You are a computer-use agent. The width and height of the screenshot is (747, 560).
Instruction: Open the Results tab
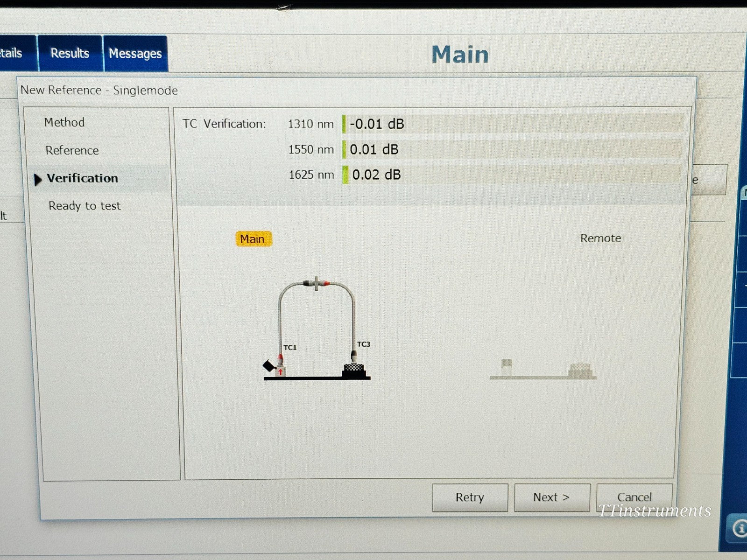pos(70,53)
